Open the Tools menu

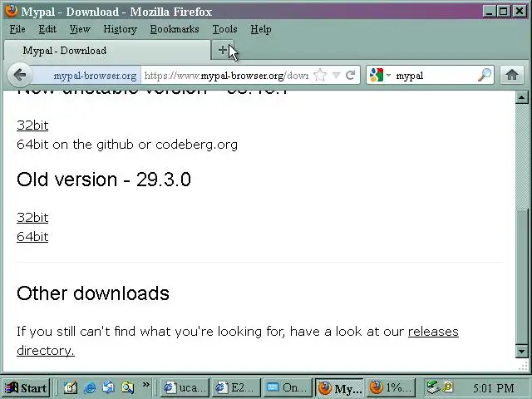click(224, 29)
